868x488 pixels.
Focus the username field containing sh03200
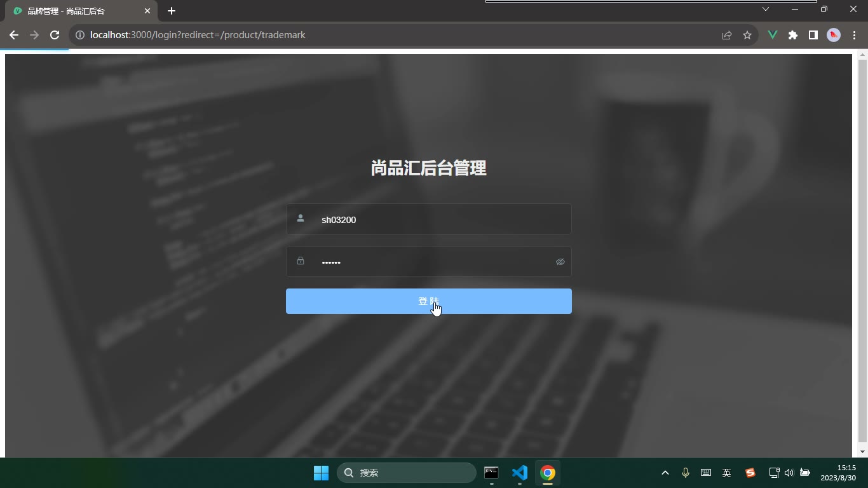coord(429,219)
